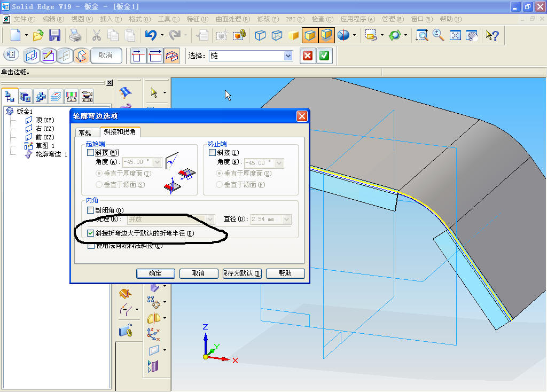Open the 处理(R) corner treatment dropdown
Screen dimensions: 547x392
(x=210, y=219)
